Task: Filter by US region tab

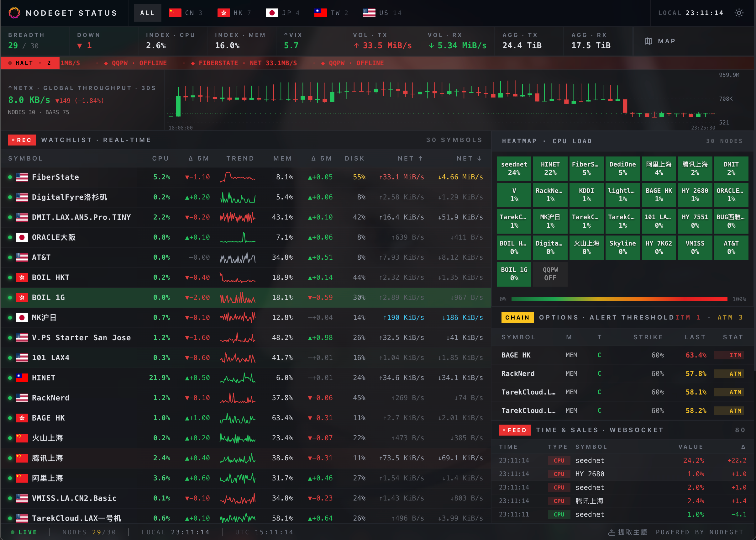Action: [382, 13]
